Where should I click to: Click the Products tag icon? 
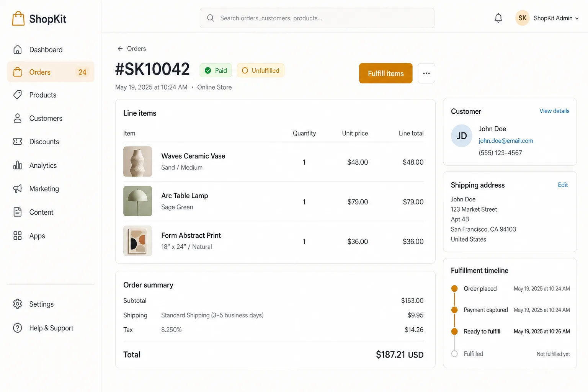pos(18,95)
